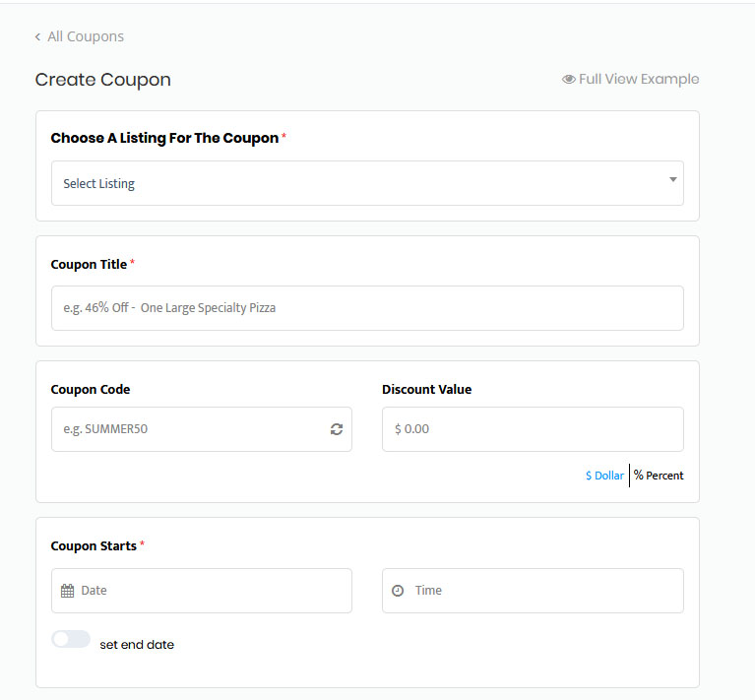Click the Select Listing dropdown arrow

(673, 180)
